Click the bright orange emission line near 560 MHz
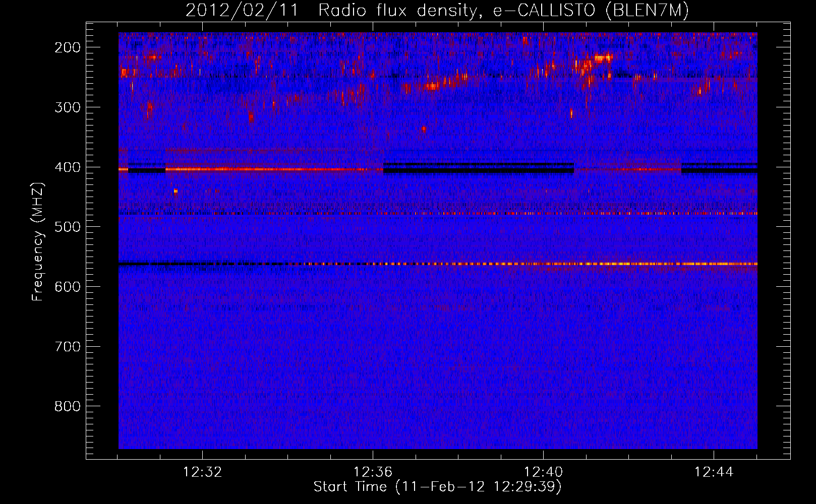Viewport: 816px width, 504px height. tap(530, 264)
